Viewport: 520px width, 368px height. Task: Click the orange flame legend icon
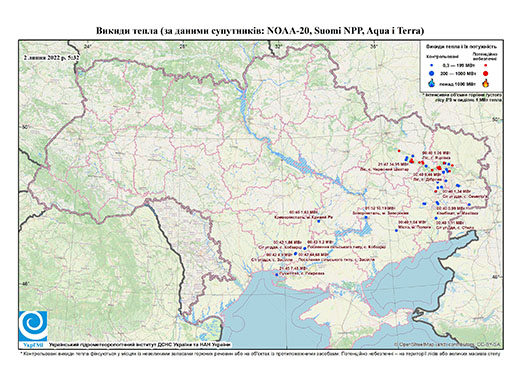pyautogui.click(x=486, y=83)
